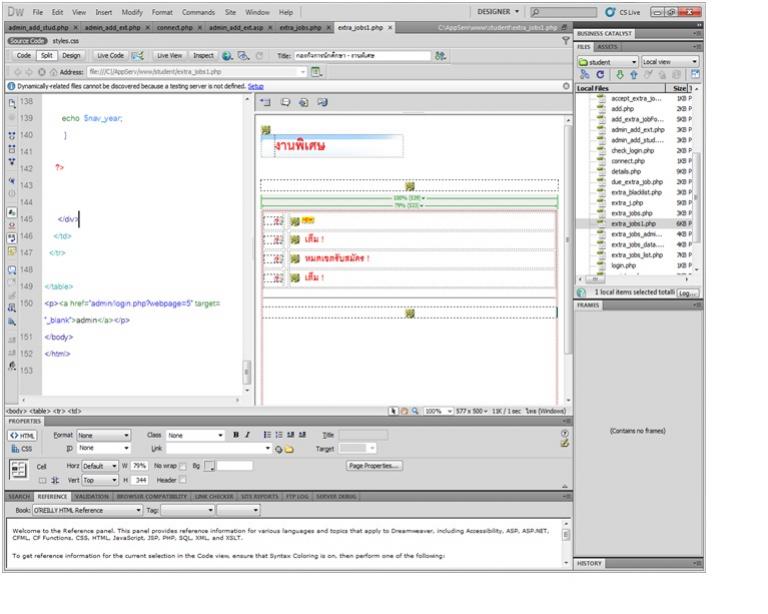Viewport: 768px width, 614px height.
Task: Open the Book reference dropdown
Action: [x=87, y=510]
